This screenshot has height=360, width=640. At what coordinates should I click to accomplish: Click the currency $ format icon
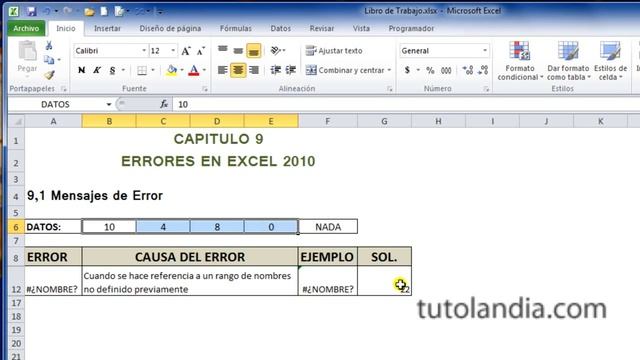click(407, 70)
